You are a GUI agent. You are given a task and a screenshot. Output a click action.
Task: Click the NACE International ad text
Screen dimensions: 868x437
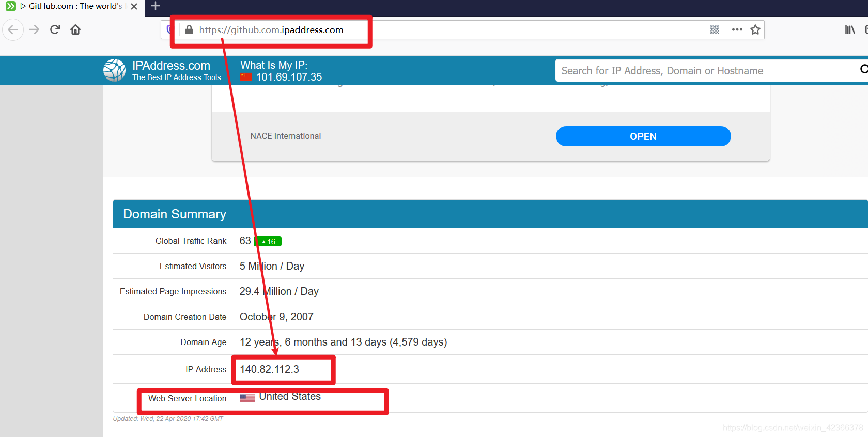pos(286,136)
